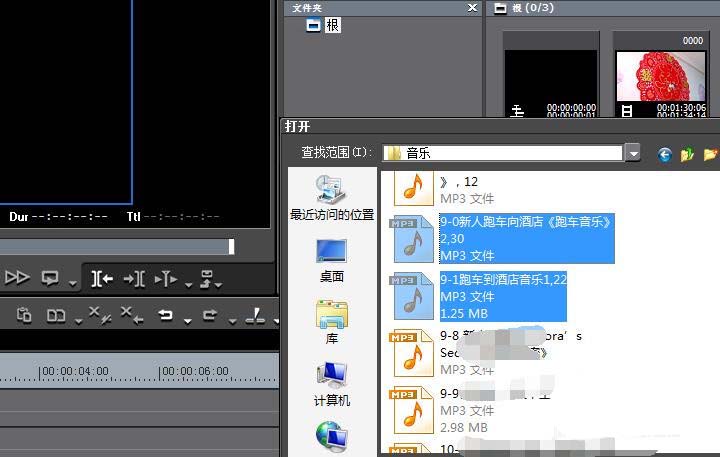Viewport: 720px width, 457px height.
Task: Click the blue back arrow in open dialog
Action: [664, 155]
